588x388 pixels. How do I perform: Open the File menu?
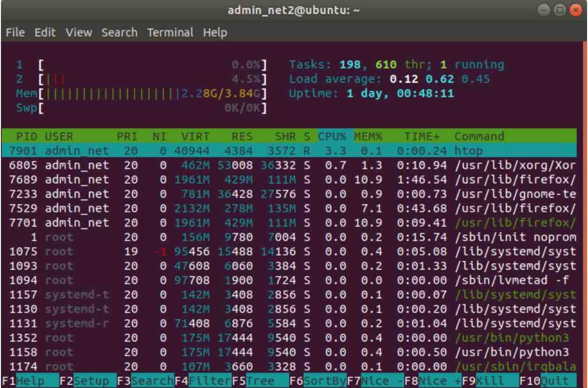point(15,33)
